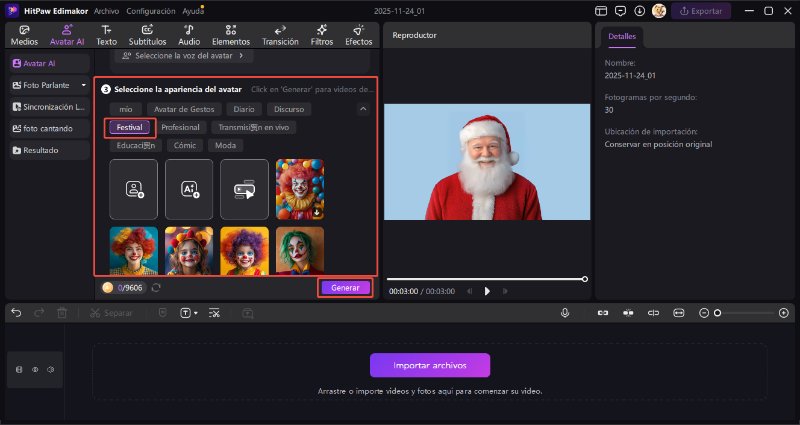Select Avatar AI in the sidebar
The width and height of the screenshot is (800, 425).
point(49,63)
